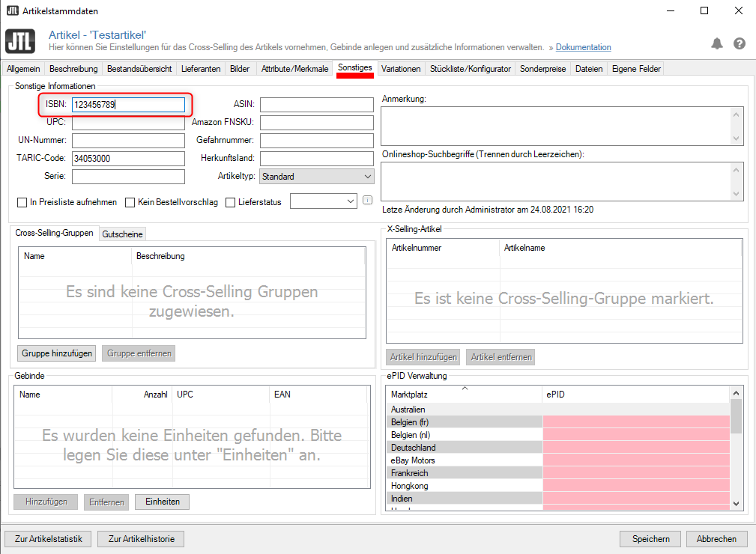Click Artikel hinzufügen button

tap(423, 357)
